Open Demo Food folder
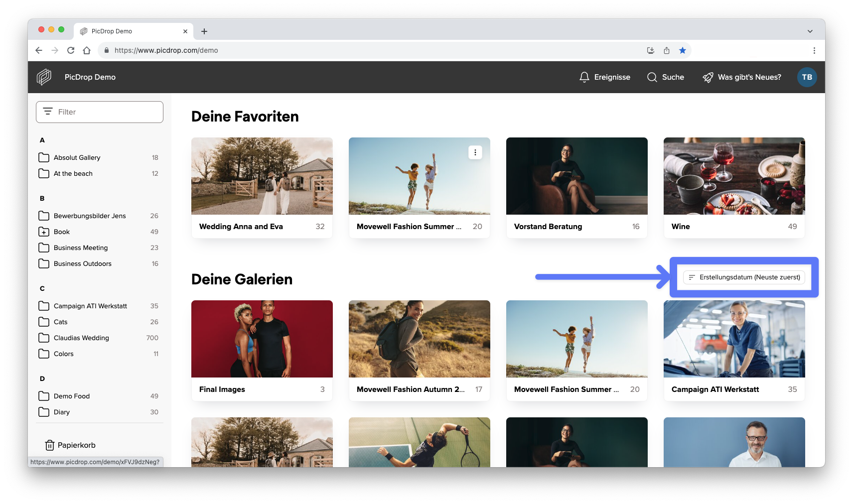Viewport: 853px width, 504px height. pos(99,396)
